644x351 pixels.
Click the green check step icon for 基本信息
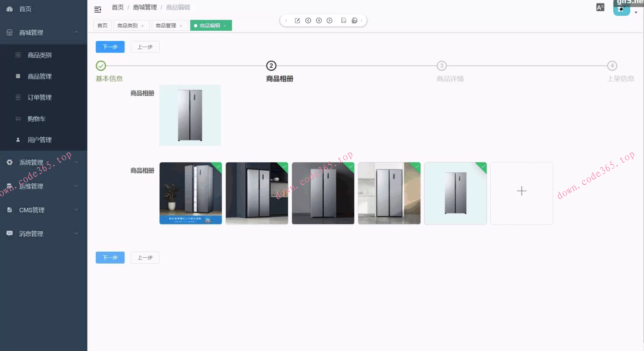pos(101,66)
